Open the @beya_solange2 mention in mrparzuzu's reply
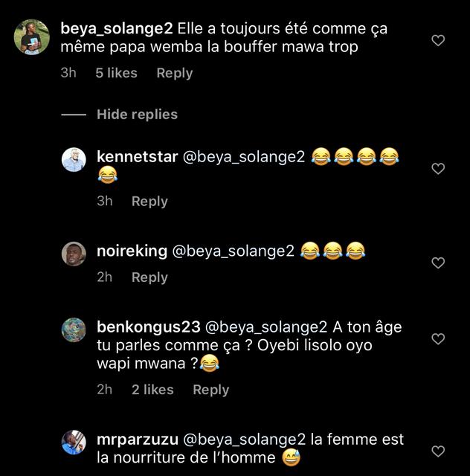The height and width of the screenshot is (476, 470). [x=244, y=440]
